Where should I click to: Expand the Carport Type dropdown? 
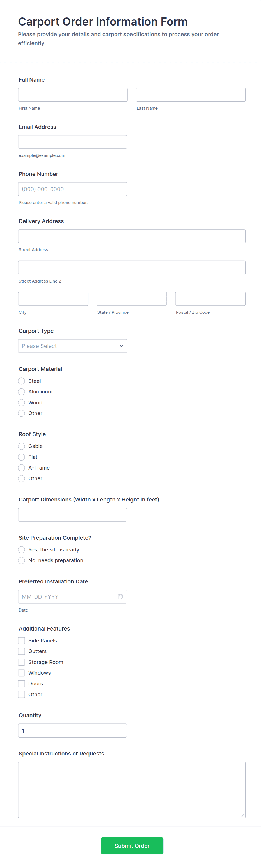pyautogui.click(x=72, y=346)
